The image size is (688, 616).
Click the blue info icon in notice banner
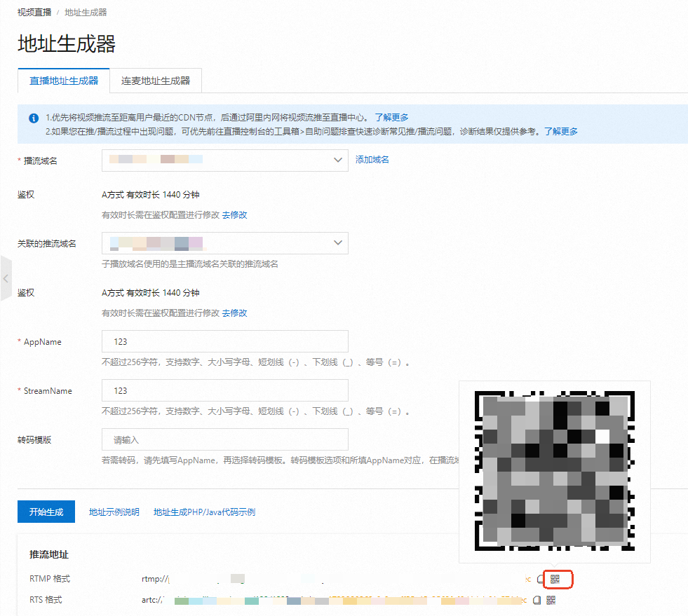coord(34,118)
